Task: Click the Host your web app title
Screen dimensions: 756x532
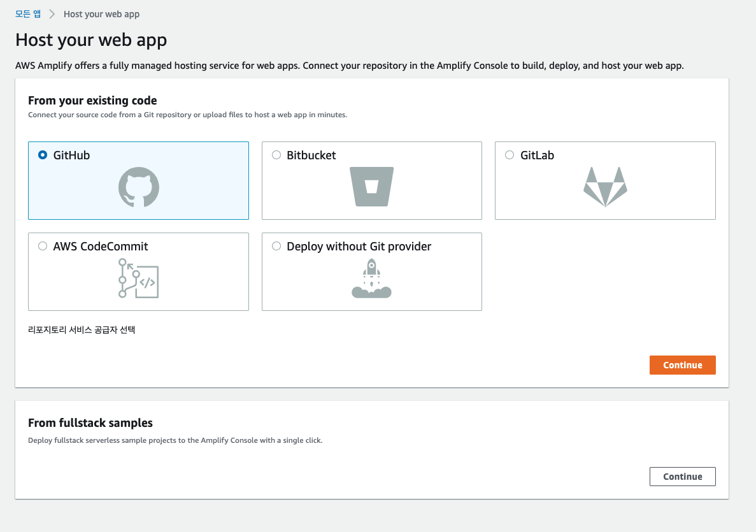Action: tap(91, 40)
